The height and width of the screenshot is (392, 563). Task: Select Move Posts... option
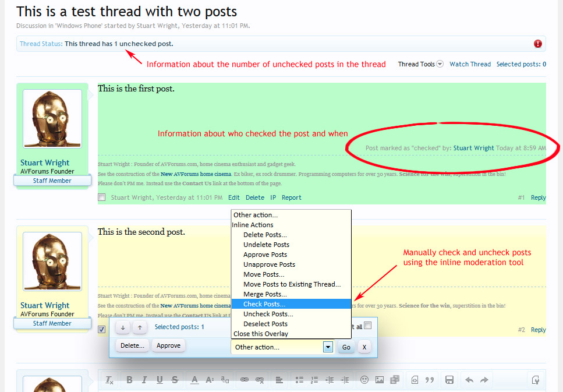[x=291, y=274]
